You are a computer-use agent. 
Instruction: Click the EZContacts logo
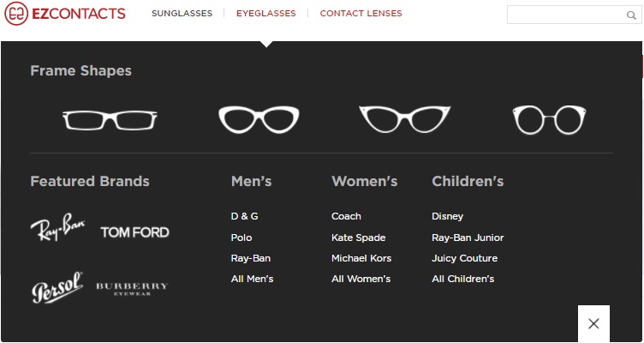tap(65, 14)
